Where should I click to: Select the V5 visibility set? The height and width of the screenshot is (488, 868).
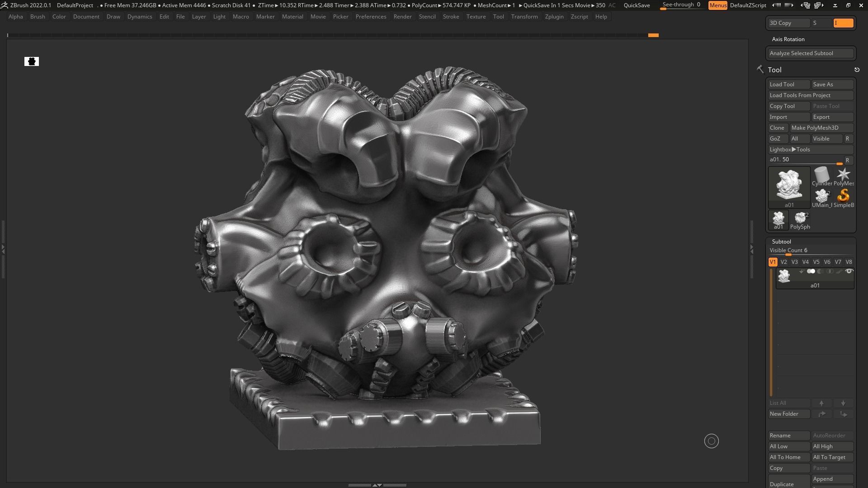click(x=816, y=262)
